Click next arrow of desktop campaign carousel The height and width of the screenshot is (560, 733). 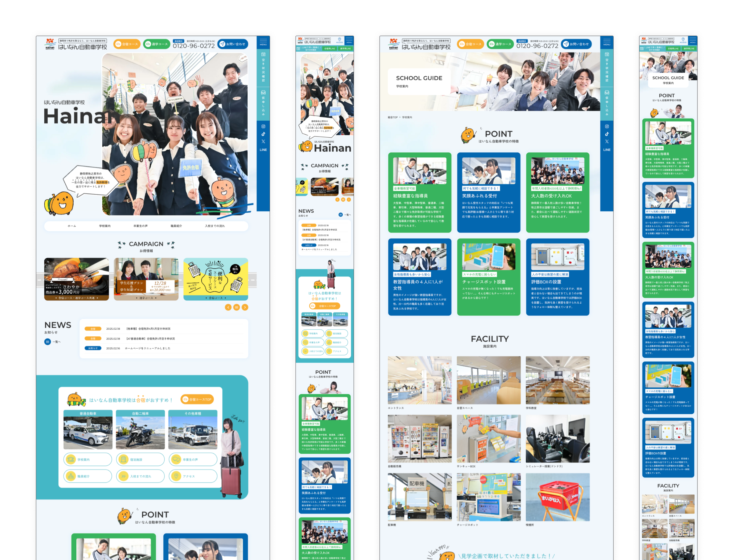tap(245, 307)
